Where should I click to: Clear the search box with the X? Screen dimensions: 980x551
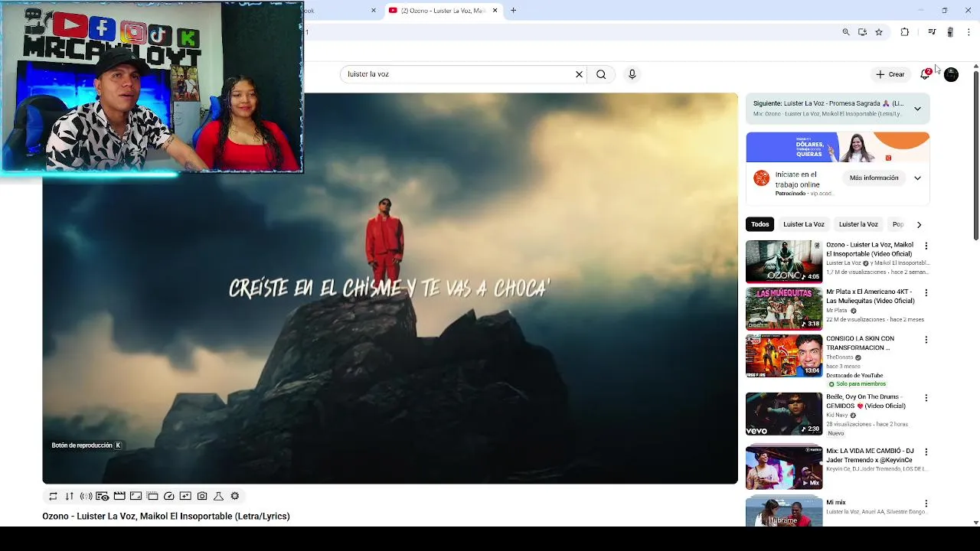579,74
